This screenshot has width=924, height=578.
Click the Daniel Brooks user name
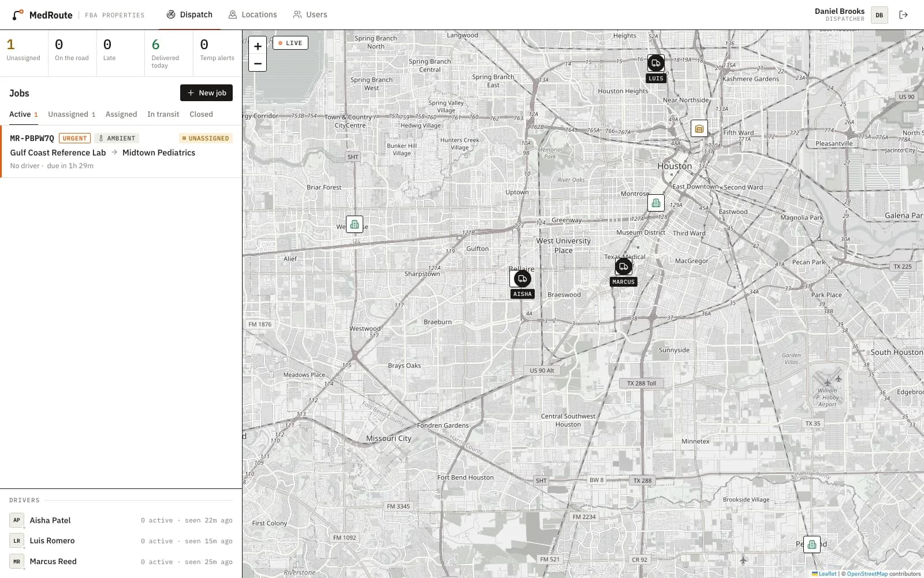(x=840, y=11)
